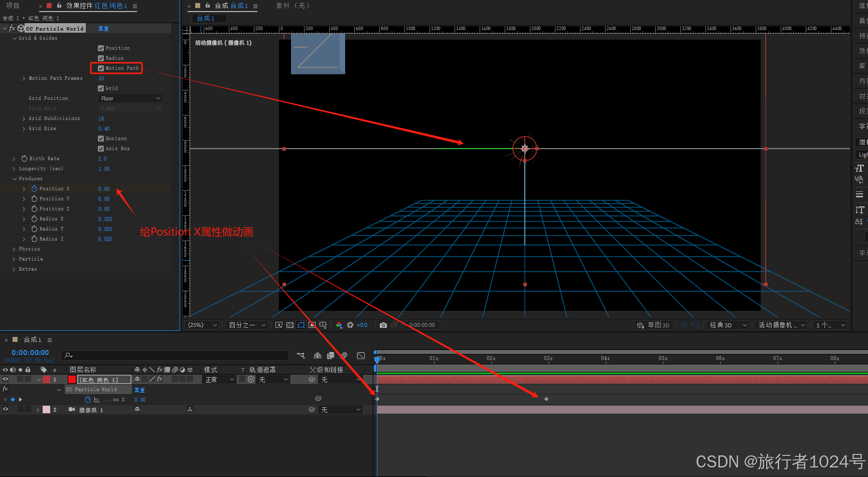Toggle the Motion Path checkbox
Screen dimensions: 868x477
(x=101, y=68)
